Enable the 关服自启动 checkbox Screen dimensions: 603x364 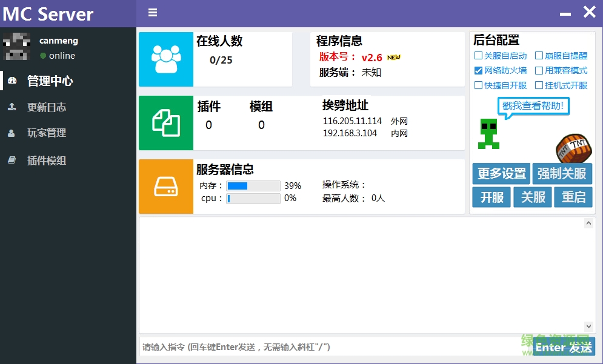[x=478, y=56]
